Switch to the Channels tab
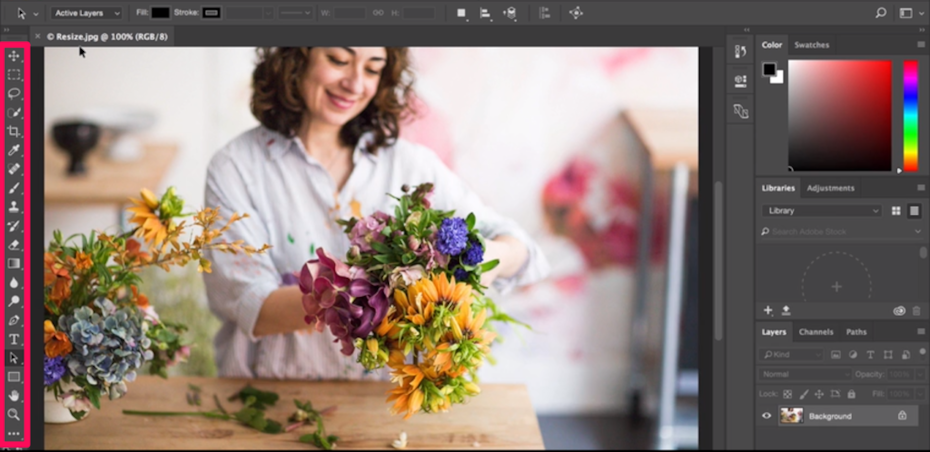 click(816, 332)
